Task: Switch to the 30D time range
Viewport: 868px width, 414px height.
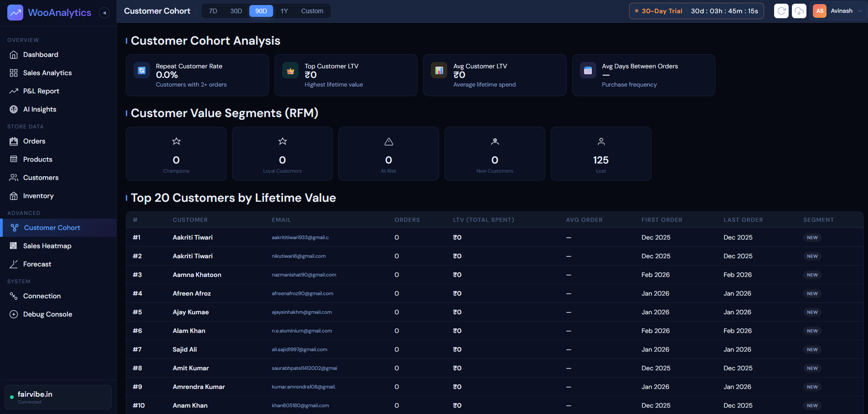Action: click(236, 11)
